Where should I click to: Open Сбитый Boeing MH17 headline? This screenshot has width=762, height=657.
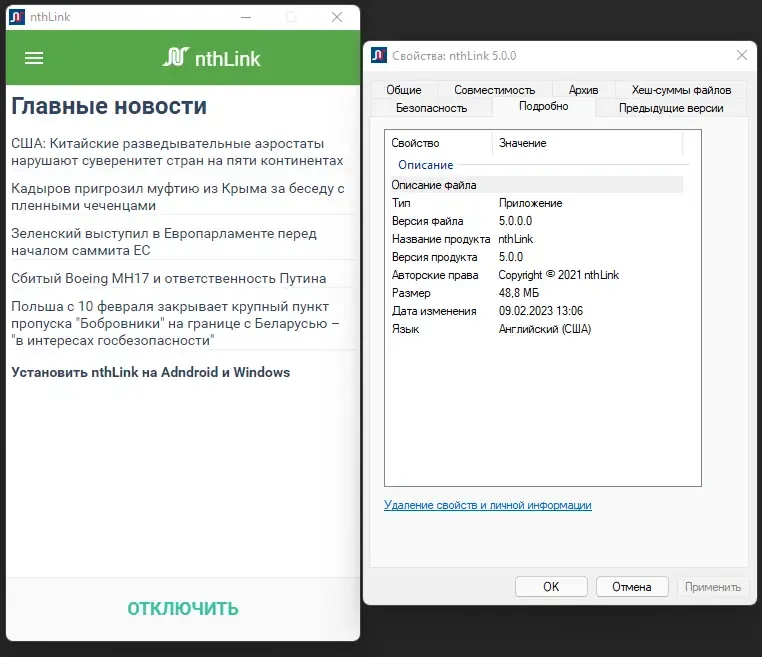pos(169,278)
